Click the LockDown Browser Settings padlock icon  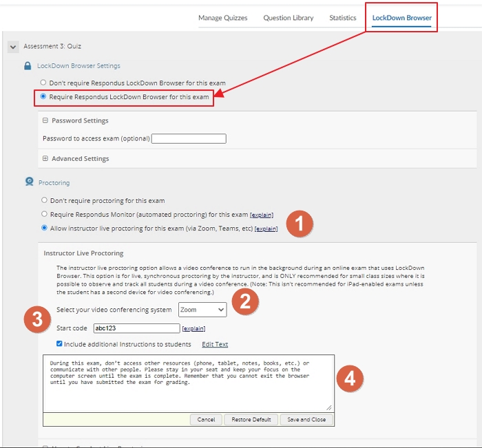(x=28, y=66)
